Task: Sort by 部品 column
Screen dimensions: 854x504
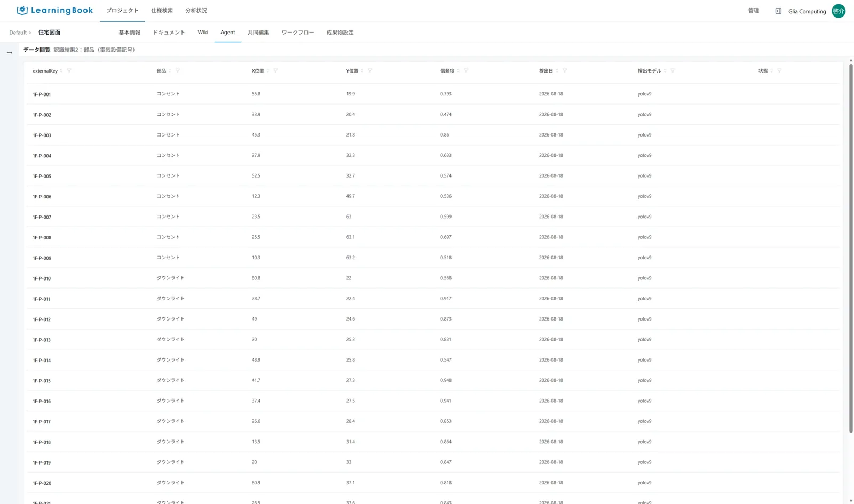Action: coord(170,71)
